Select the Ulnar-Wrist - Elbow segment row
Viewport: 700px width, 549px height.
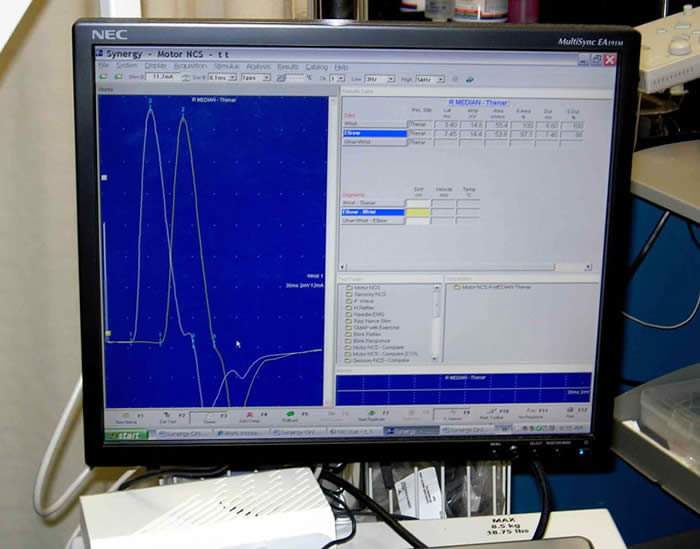373,220
